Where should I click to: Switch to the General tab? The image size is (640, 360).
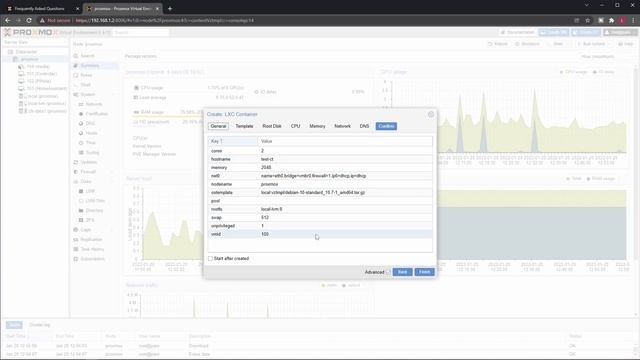pyautogui.click(x=218, y=127)
